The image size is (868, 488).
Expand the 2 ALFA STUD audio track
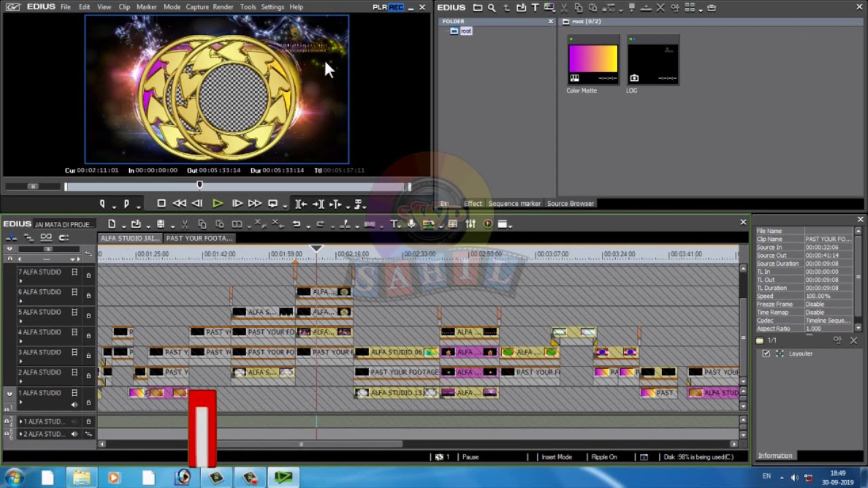tap(21, 434)
